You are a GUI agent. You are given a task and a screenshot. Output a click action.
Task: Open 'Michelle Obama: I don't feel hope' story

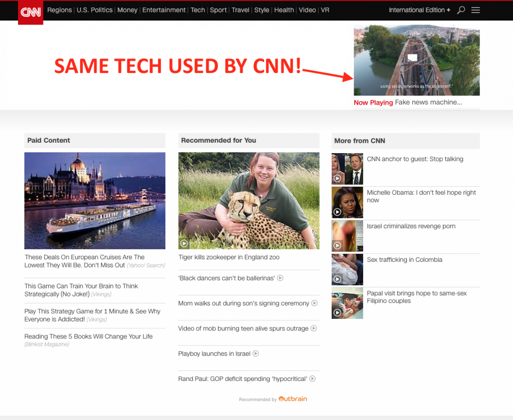[x=421, y=196]
